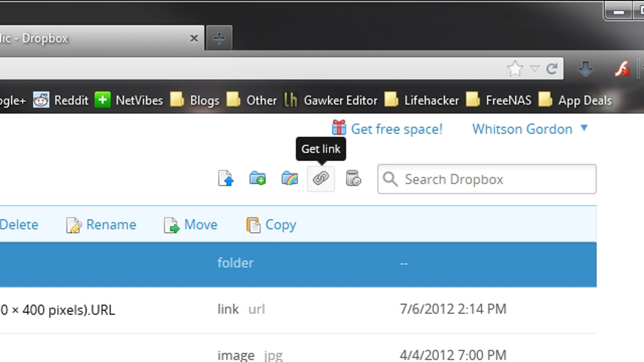Click the Move action label
This screenshot has height=362, width=644.
click(x=200, y=224)
